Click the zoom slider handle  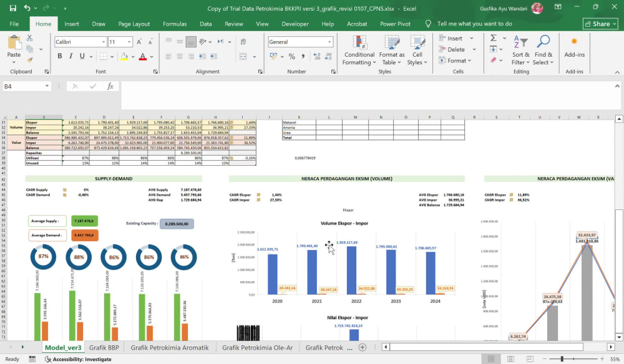[562, 359]
